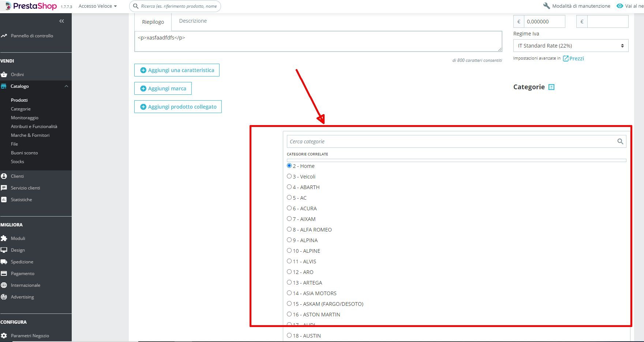This screenshot has width=644, height=342.
Task: Open Advertising target icon
Action: (4, 297)
